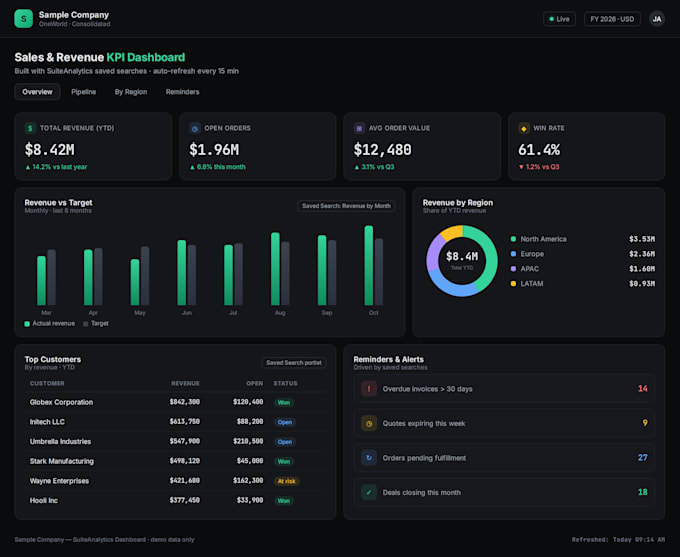Click the $3.53M North America value
This screenshot has width=680, height=557.
click(x=642, y=239)
